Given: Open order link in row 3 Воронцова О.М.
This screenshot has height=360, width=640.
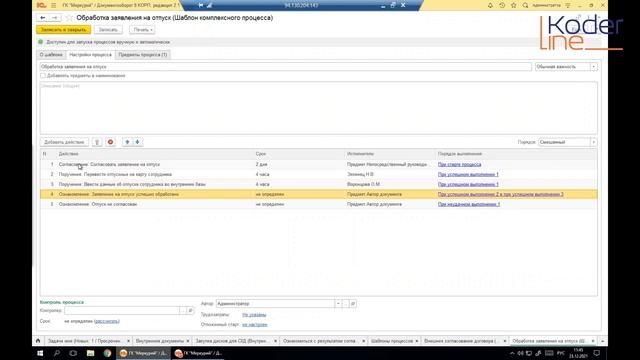Looking at the screenshot, I should (468, 184).
